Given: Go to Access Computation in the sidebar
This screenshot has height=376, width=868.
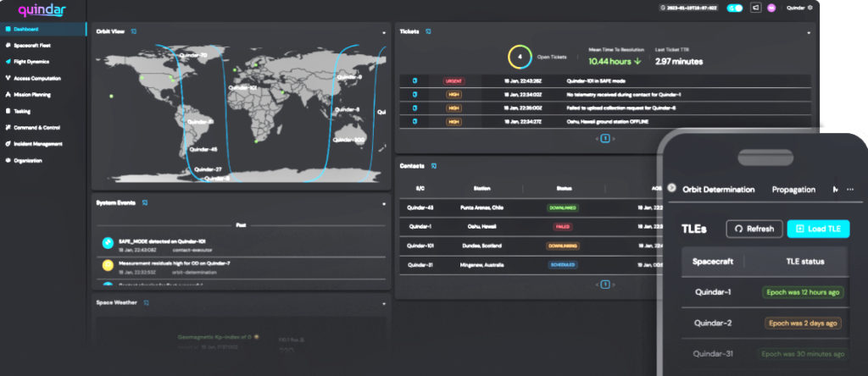Looking at the screenshot, I should [36, 77].
